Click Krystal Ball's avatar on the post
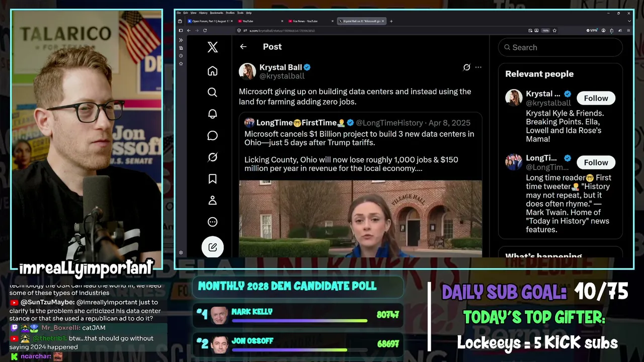Screen dimensions: 644x362 [247, 71]
